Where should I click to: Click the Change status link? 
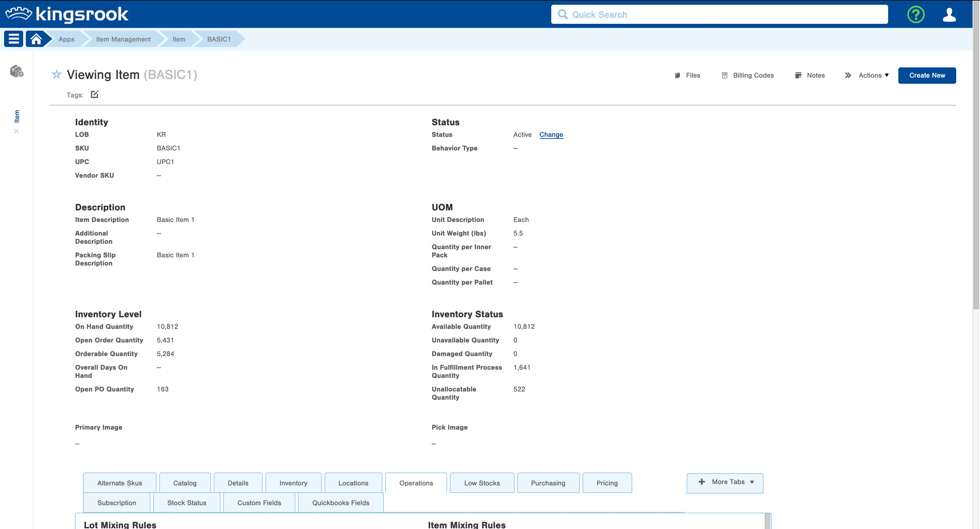(x=551, y=135)
